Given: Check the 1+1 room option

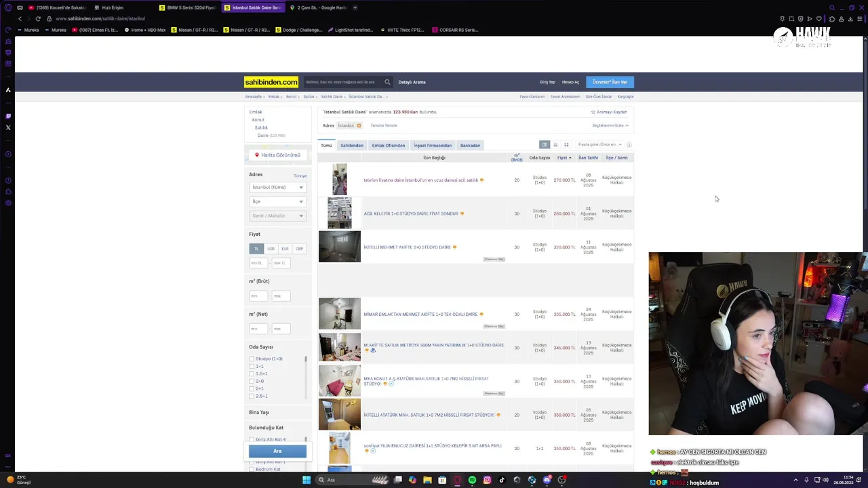Looking at the screenshot, I should (x=252, y=366).
